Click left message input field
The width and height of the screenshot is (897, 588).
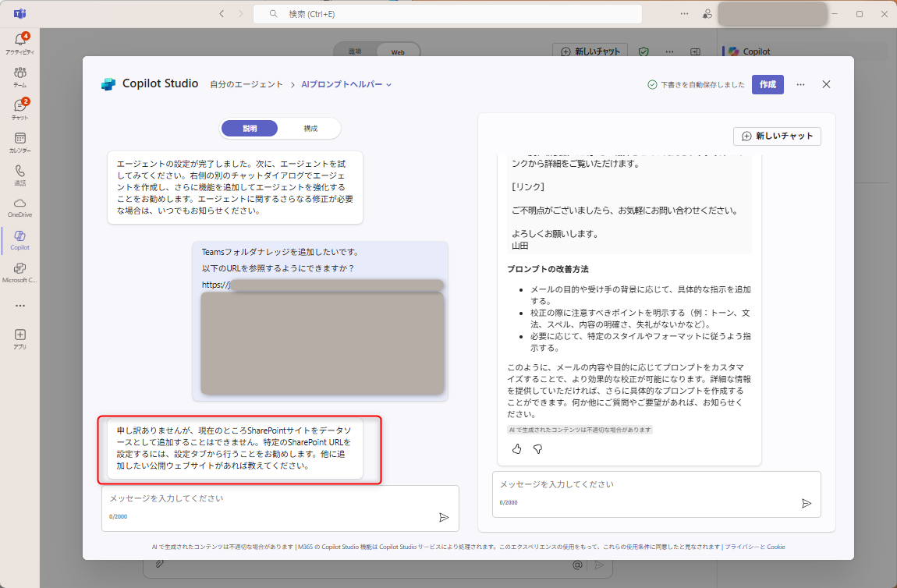click(280, 508)
